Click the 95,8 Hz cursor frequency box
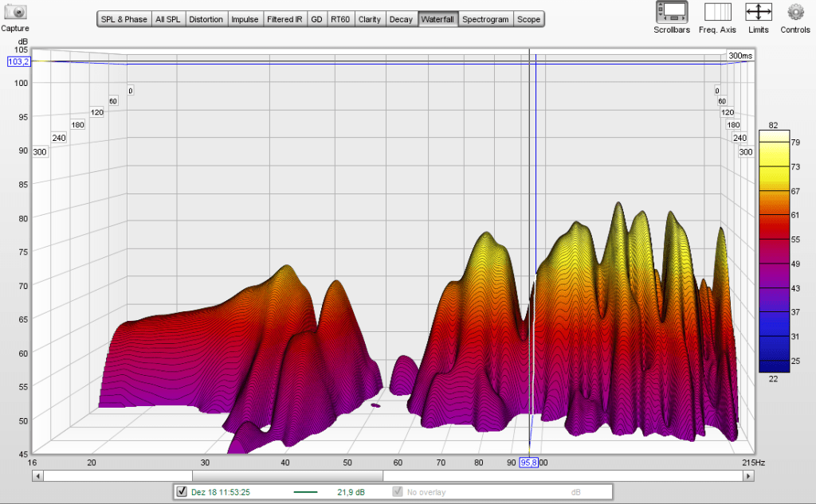This screenshot has height=504, width=816. tap(528, 463)
